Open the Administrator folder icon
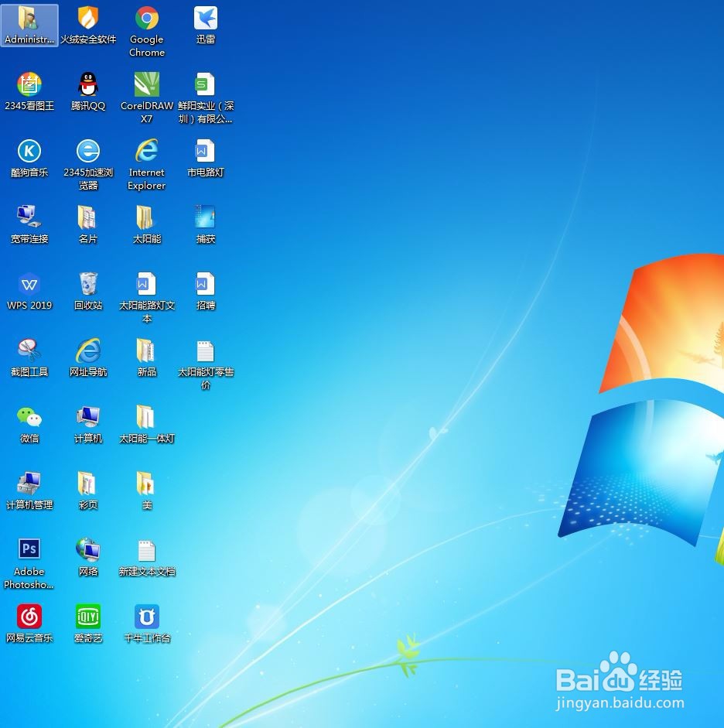724x728 pixels. click(x=29, y=25)
